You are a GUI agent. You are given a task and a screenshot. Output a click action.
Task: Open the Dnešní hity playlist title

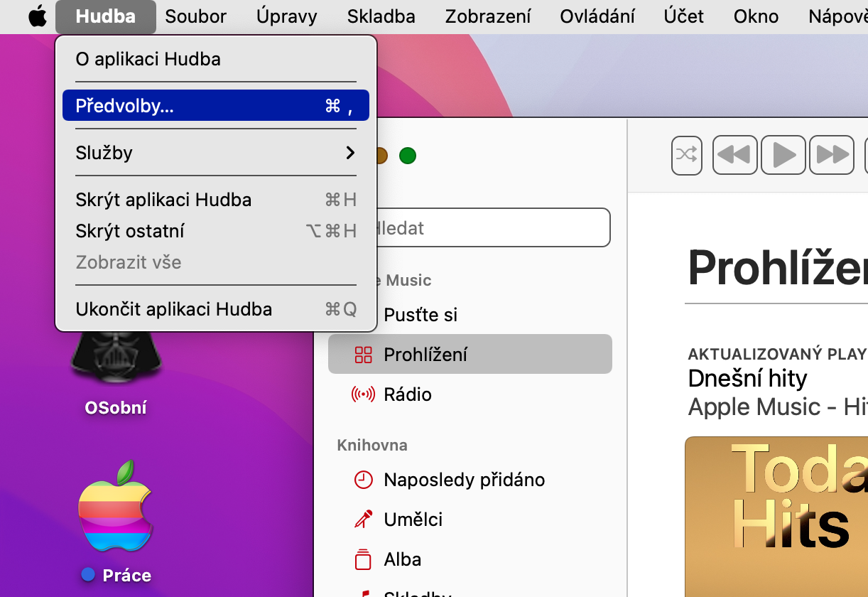click(x=747, y=378)
